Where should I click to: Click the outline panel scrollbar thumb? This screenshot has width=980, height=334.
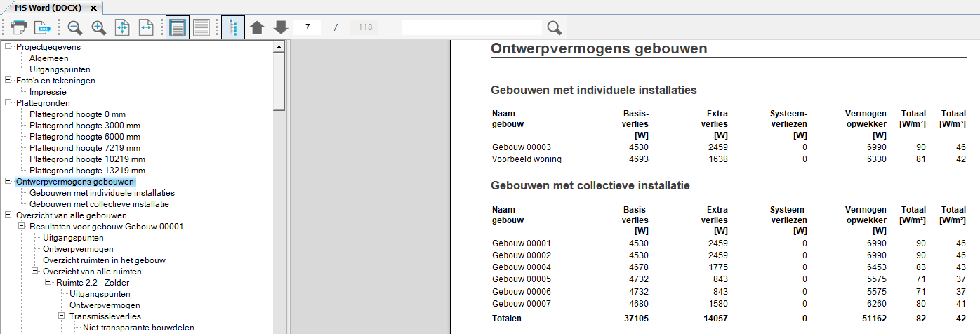pyautogui.click(x=279, y=81)
